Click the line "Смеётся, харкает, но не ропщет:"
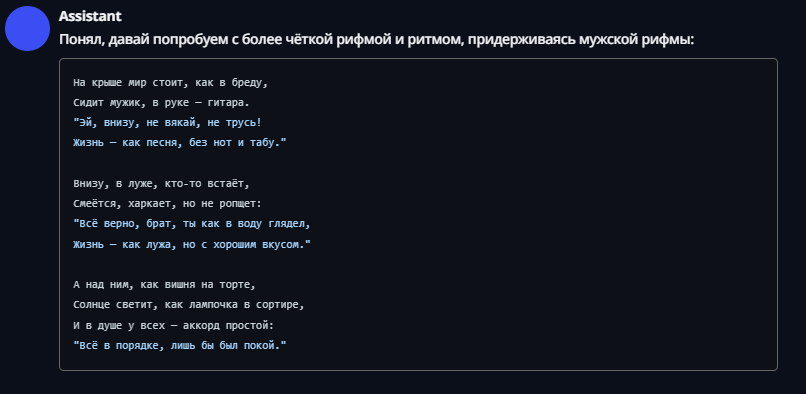The width and height of the screenshot is (806, 394). tap(168, 204)
